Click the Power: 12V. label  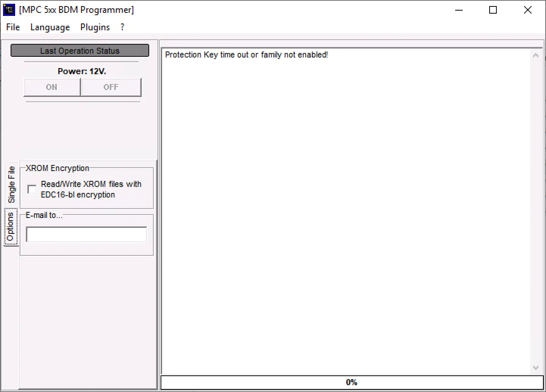[82, 71]
